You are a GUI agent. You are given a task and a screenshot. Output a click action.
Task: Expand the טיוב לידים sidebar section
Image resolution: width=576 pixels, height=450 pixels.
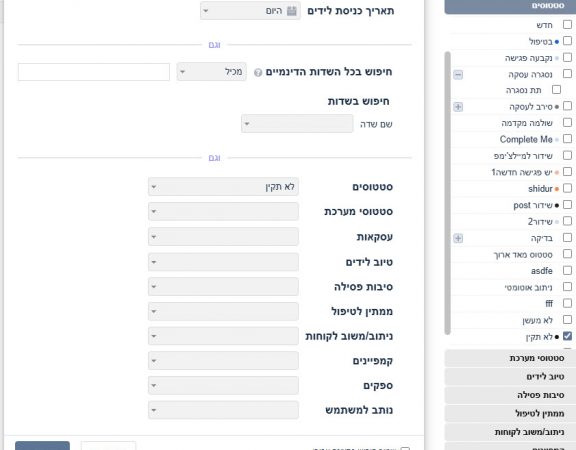[x=510, y=377]
